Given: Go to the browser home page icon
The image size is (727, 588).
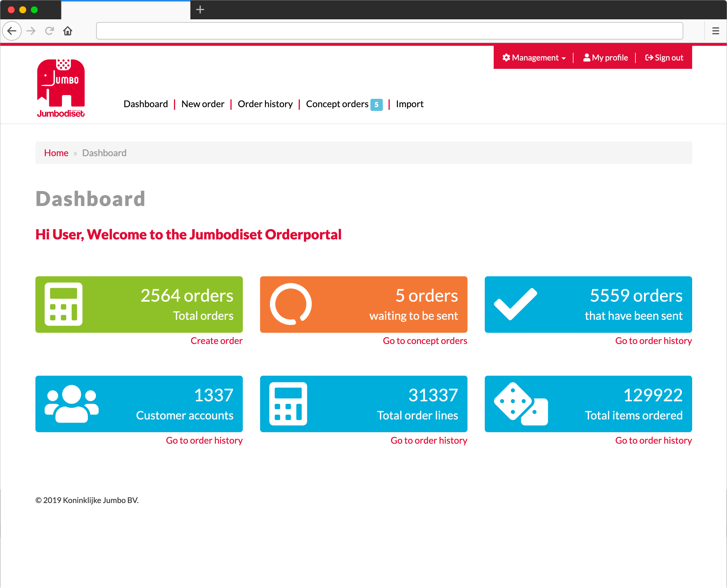Looking at the screenshot, I should pyautogui.click(x=68, y=31).
